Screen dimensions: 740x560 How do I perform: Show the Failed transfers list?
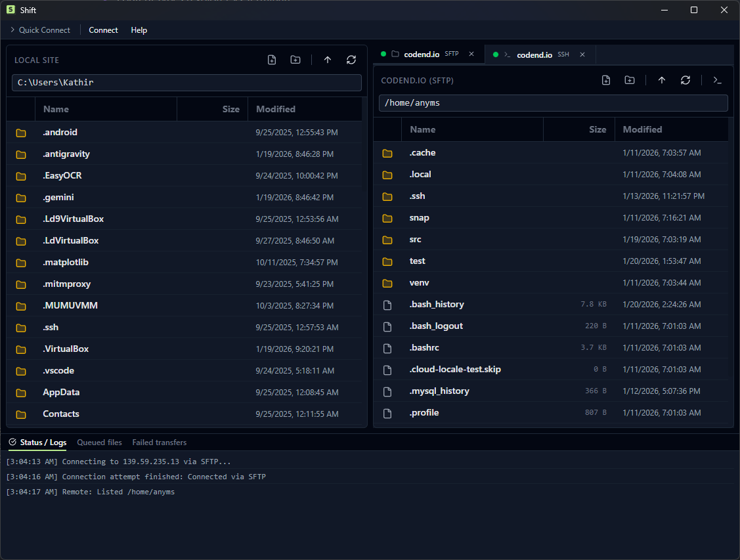159,442
